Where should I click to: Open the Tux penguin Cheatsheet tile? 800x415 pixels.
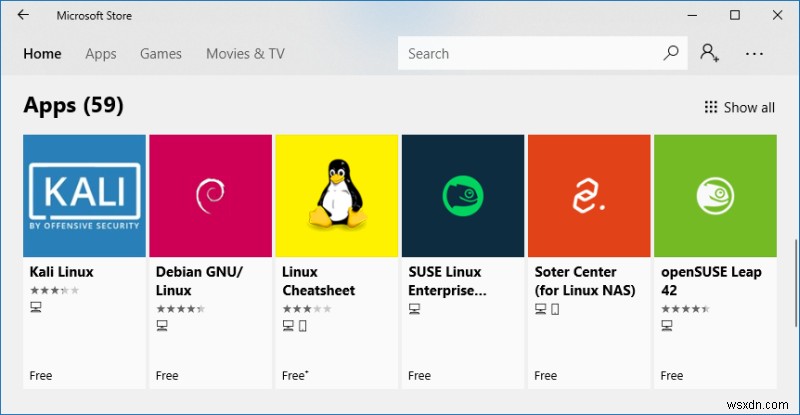337,196
